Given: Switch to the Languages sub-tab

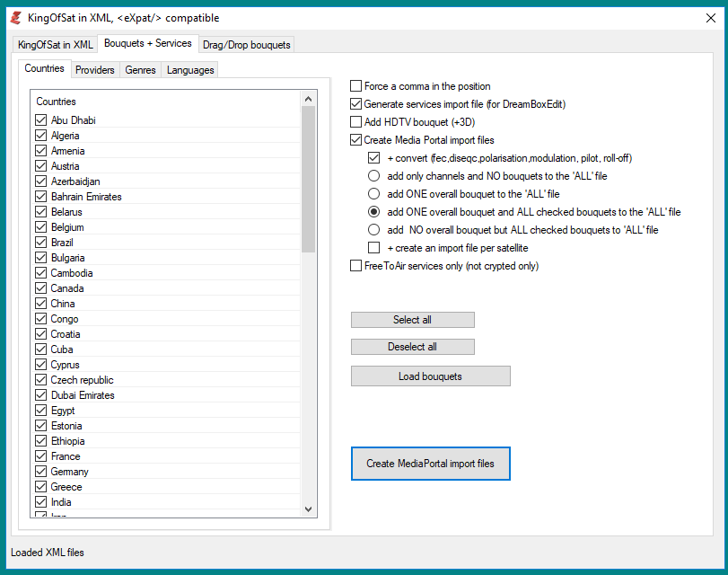Looking at the screenshot, I should pyautogui.click(x=190, y=70).
